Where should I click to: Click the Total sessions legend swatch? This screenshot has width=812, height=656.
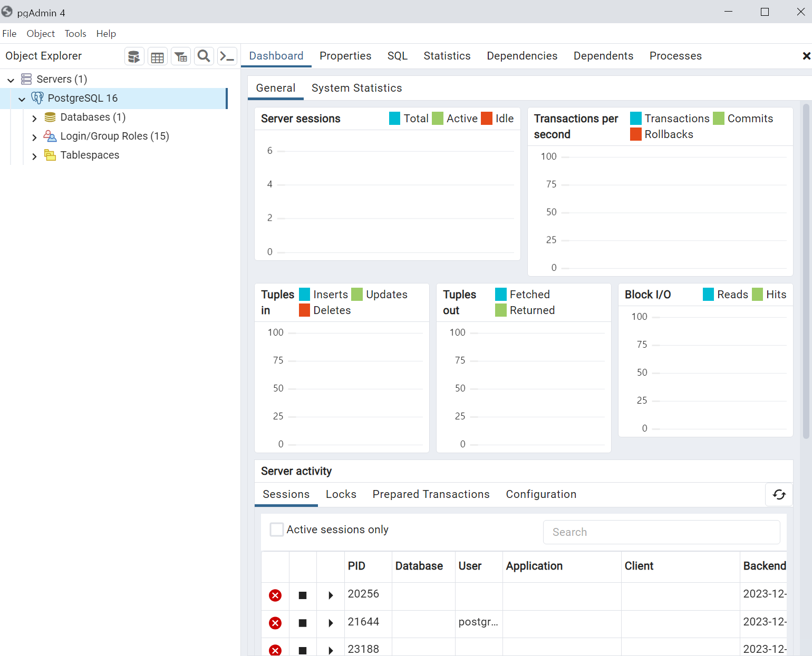point(395,119)
